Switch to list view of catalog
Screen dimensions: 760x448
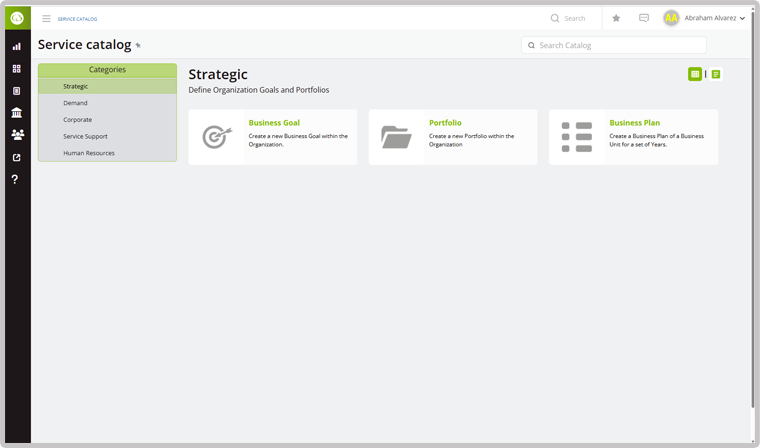click(x=716, y=74)
